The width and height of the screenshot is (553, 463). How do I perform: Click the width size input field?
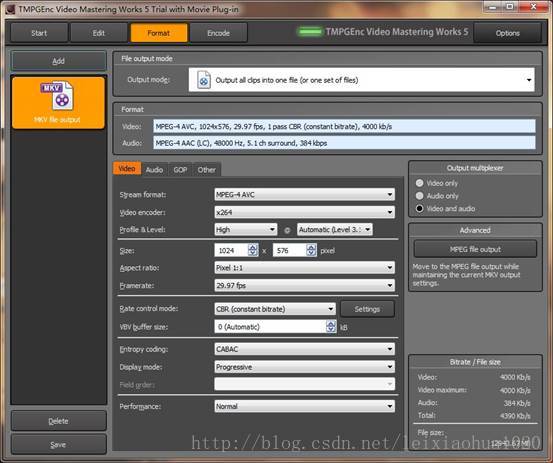tap(231, 250)
